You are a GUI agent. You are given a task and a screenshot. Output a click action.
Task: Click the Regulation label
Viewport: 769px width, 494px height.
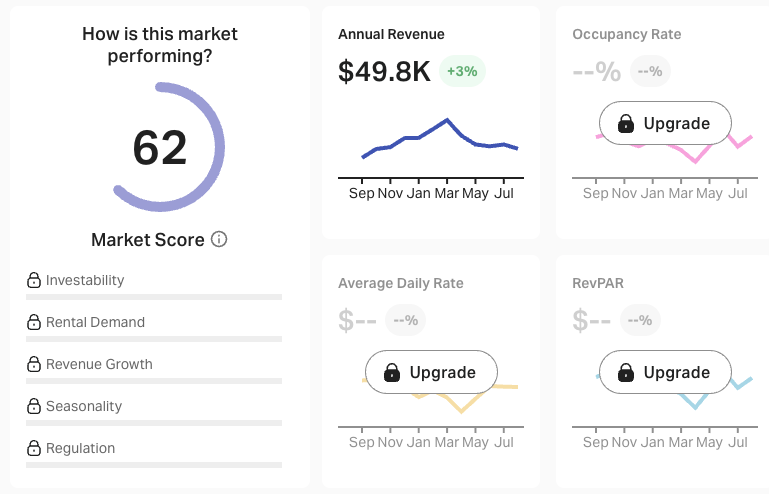81,449
